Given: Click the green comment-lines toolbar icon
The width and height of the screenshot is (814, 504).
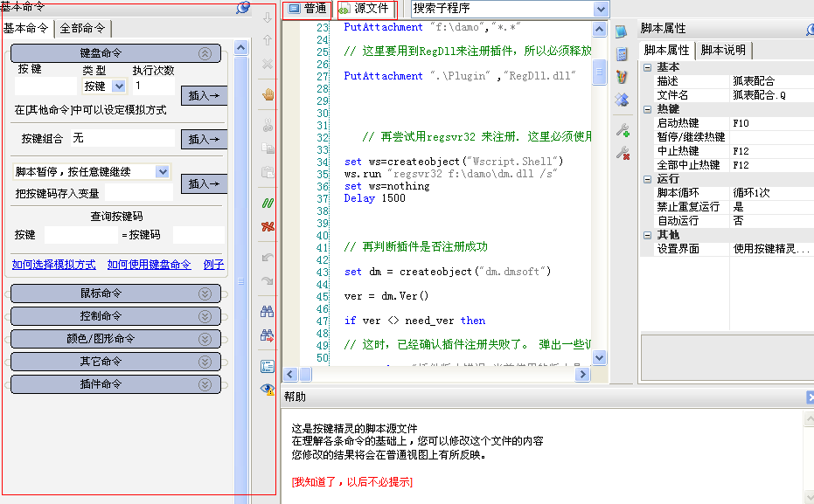Looking at the screenshot, I should click(x=268, y=204).
